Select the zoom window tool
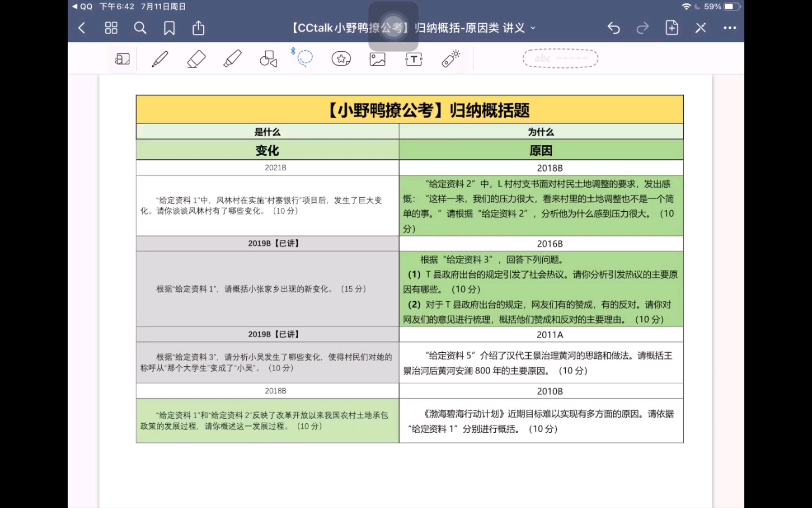 [122, 59]
